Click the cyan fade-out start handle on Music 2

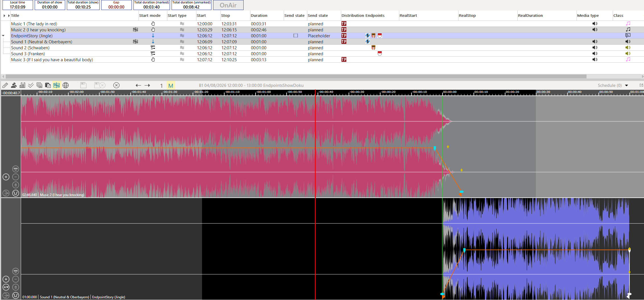click(x=435, y=148)
